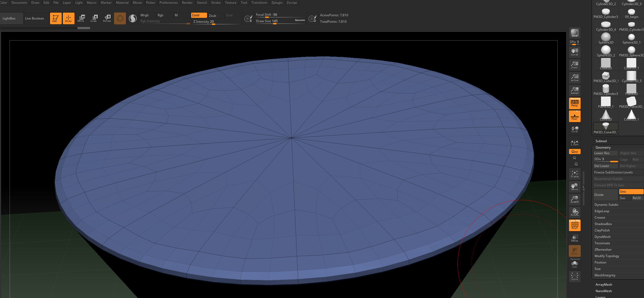644x298 pixels.
Task: Select the M material channel button
Action: (182, 15)
